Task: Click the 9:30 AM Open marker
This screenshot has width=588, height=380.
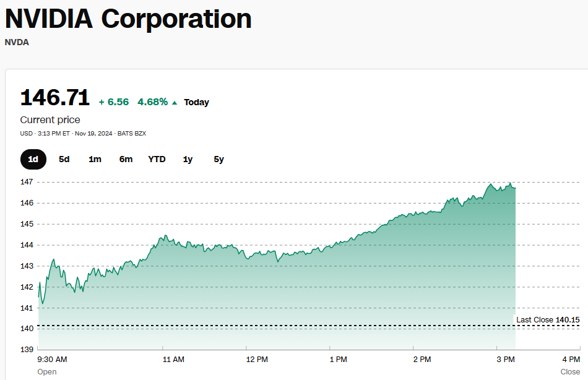Action: 52,365
